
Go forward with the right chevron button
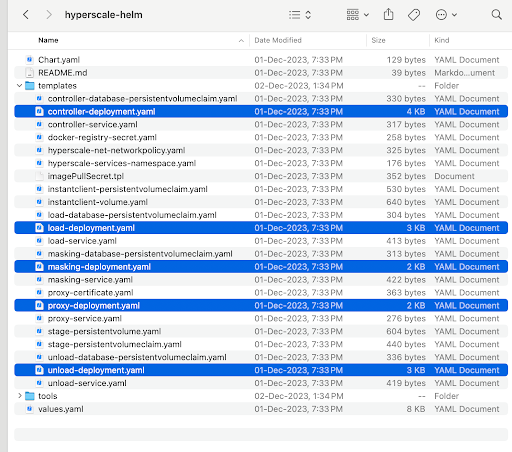point(49,15)
